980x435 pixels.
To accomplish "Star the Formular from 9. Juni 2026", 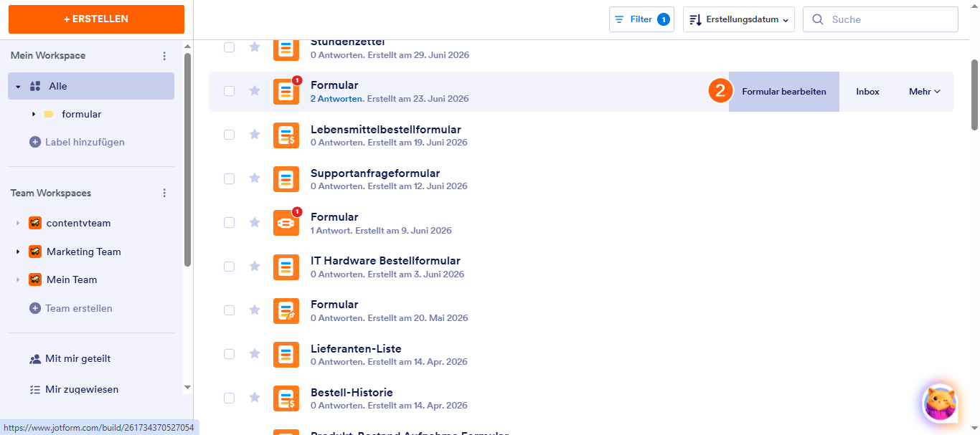I will (x=255, y=222).
